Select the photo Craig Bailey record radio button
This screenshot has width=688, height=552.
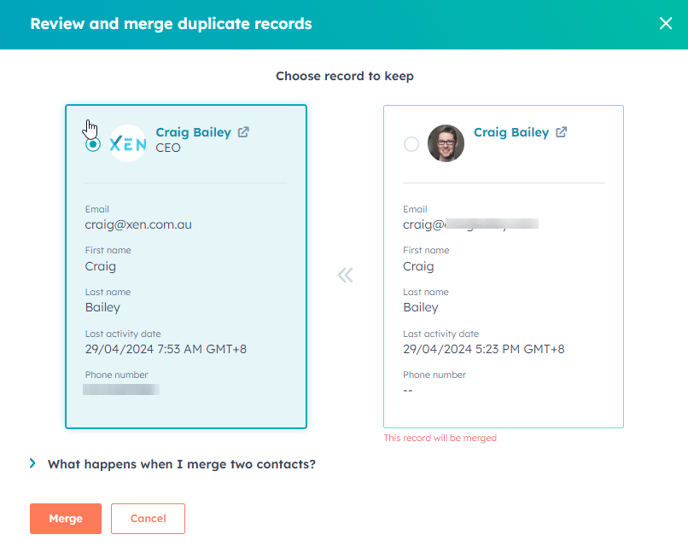(x=411, y=144)
